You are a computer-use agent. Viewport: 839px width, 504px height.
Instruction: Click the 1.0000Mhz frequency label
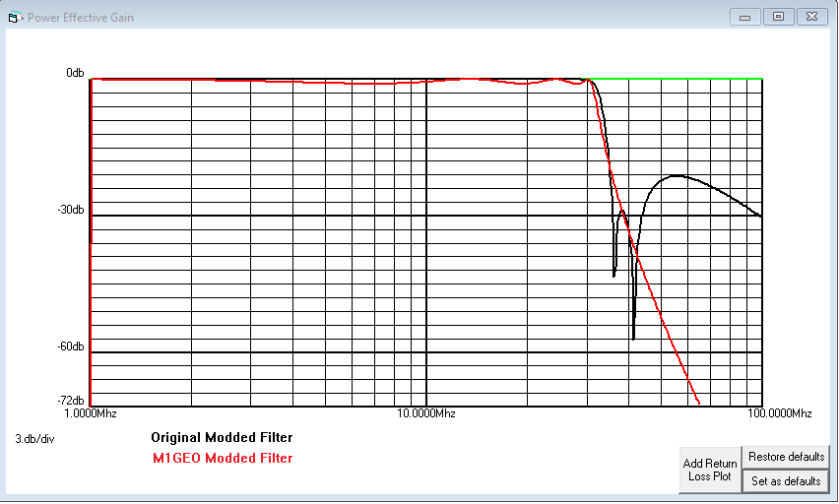pos(90,413)
